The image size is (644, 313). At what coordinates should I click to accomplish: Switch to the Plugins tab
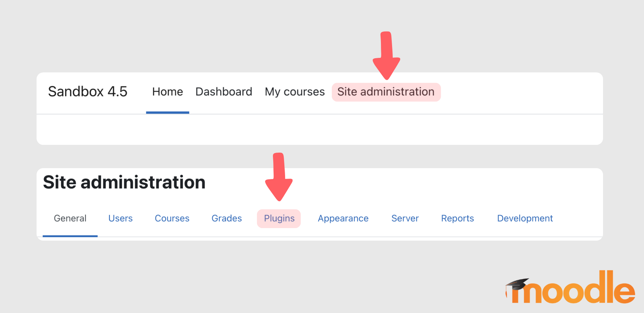tap(279, 219)
